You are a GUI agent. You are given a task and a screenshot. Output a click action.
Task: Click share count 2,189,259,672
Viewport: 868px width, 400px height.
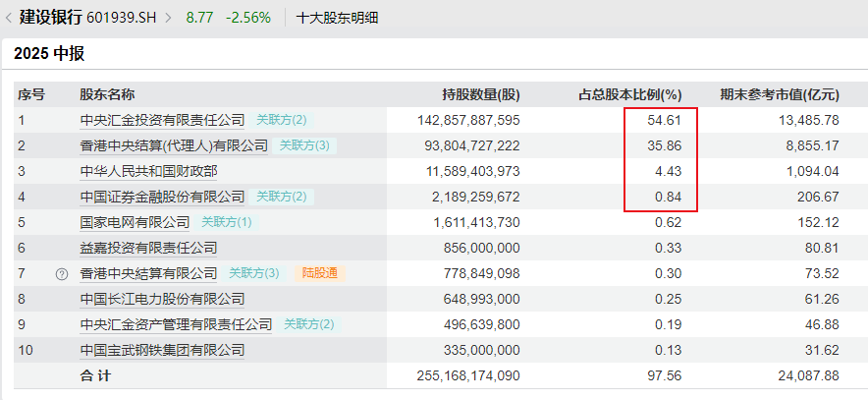476,197
